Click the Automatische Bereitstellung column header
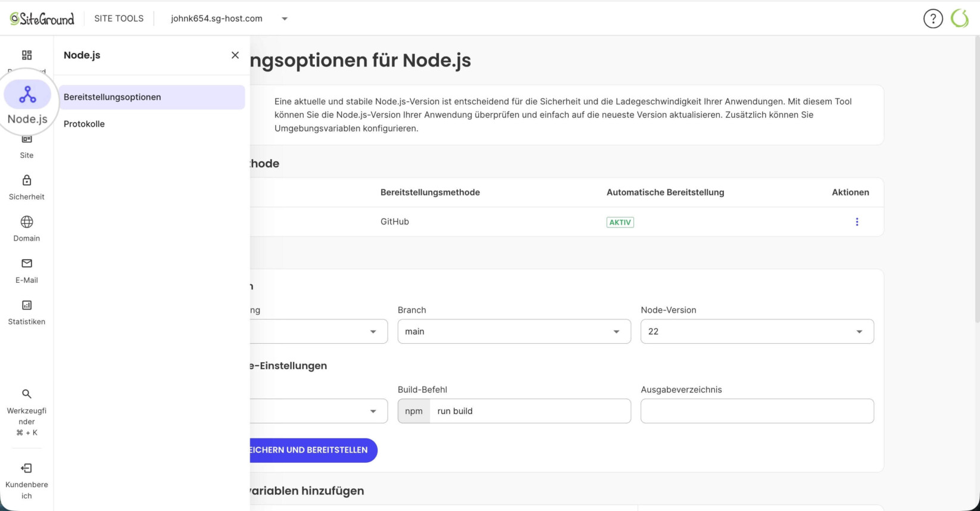980x511 pixels. click(x=665, y=192)
